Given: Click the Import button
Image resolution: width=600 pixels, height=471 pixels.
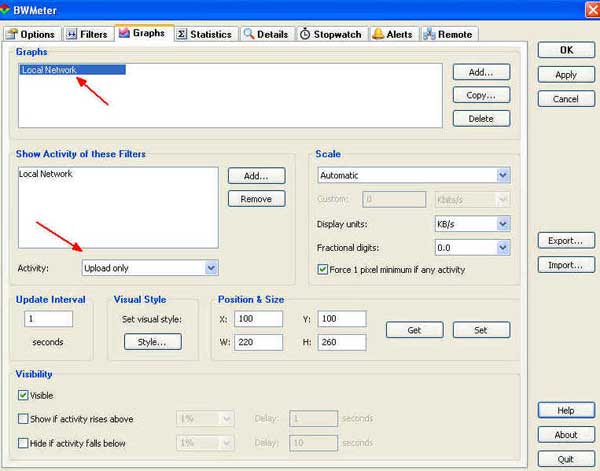Looking at the screenshot, I should tap(566, 265).
